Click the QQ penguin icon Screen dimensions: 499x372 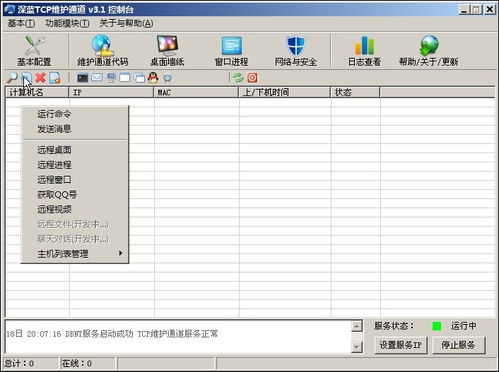coord(153,78)
